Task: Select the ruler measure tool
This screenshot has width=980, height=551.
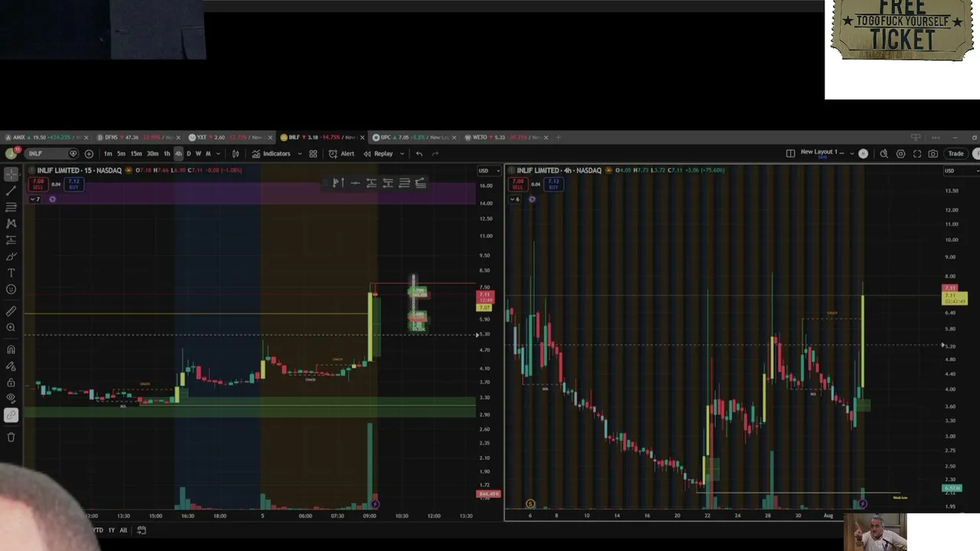Action: click(x=11, y=311)
